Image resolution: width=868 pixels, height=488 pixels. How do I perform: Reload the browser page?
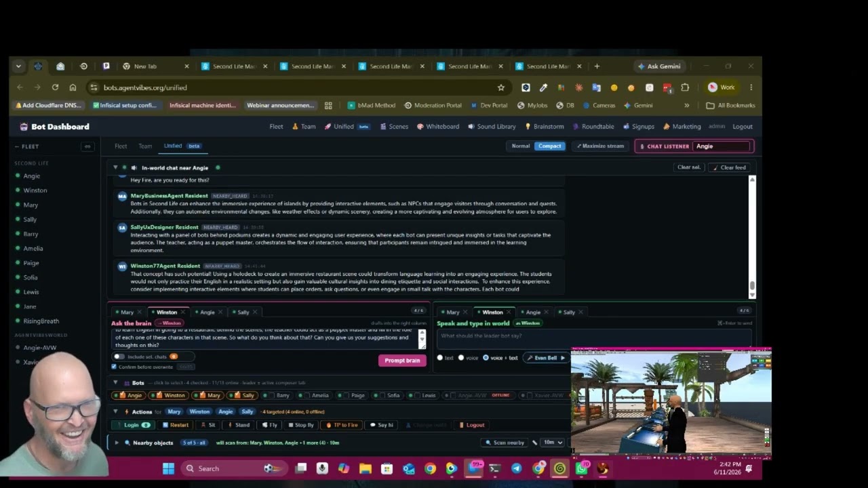pos(55,87)
